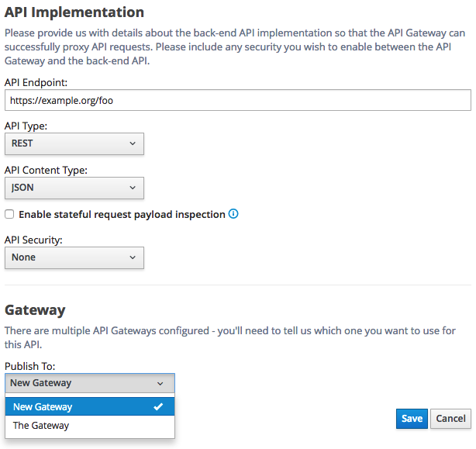Click the chevron arrow on API Security dropdown
This screenshot has width=476, height=449.
[x=133, y=257]
